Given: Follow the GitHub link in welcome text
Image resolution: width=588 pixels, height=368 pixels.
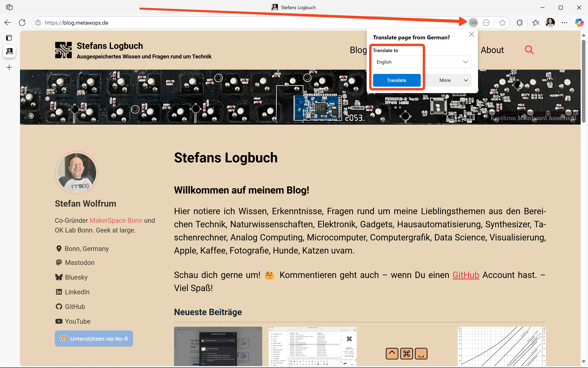Looking at the screenshot, I should pos(466,275).
